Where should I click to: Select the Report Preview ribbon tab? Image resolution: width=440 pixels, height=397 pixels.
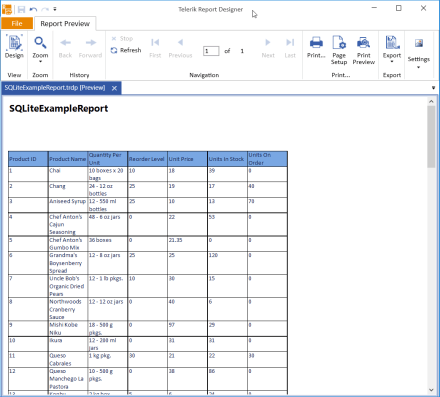(x=65, y=24)
